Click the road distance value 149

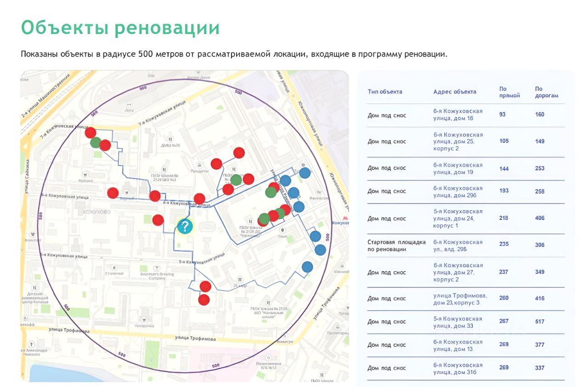pos(540,141)
